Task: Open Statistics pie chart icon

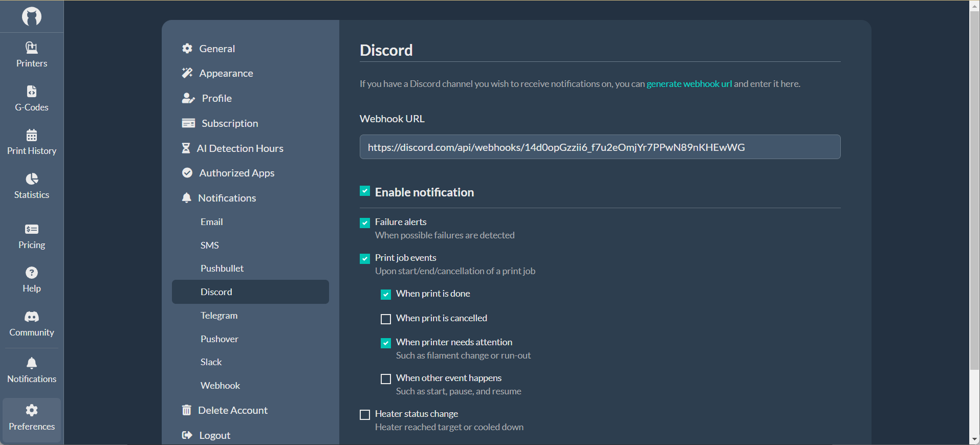Action: pyautogui.click(x=32, y=179)
